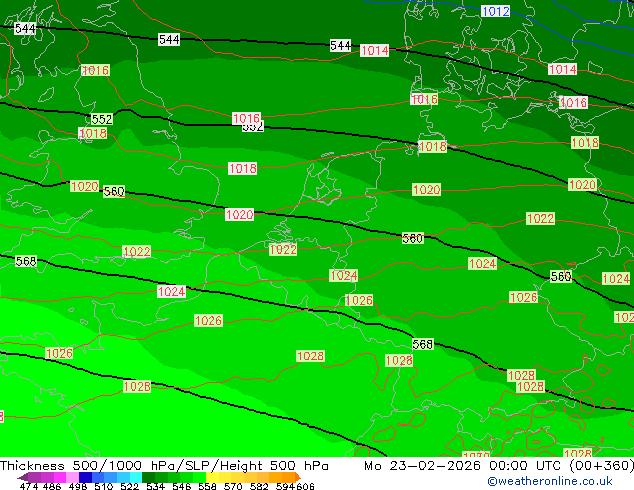
Task: Click the legend value 486
Action: point(52,486)
